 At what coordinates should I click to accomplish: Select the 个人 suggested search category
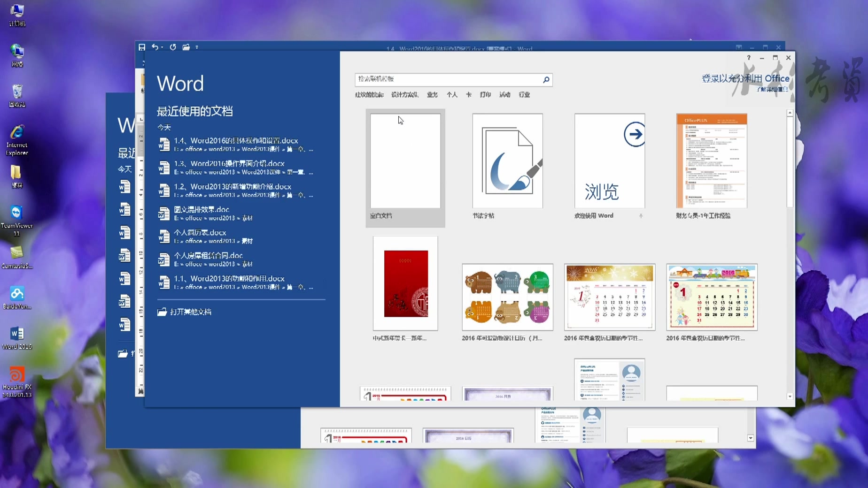452,95
